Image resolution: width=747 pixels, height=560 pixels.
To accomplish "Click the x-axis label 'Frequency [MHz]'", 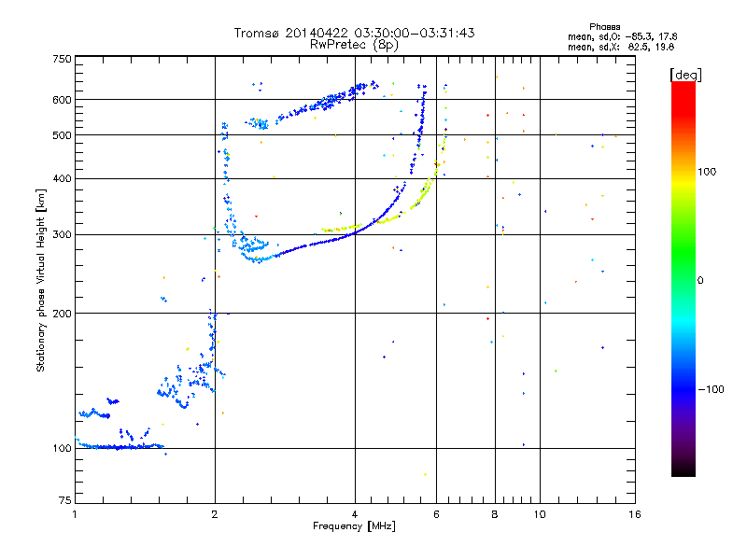I will [354, 526].
